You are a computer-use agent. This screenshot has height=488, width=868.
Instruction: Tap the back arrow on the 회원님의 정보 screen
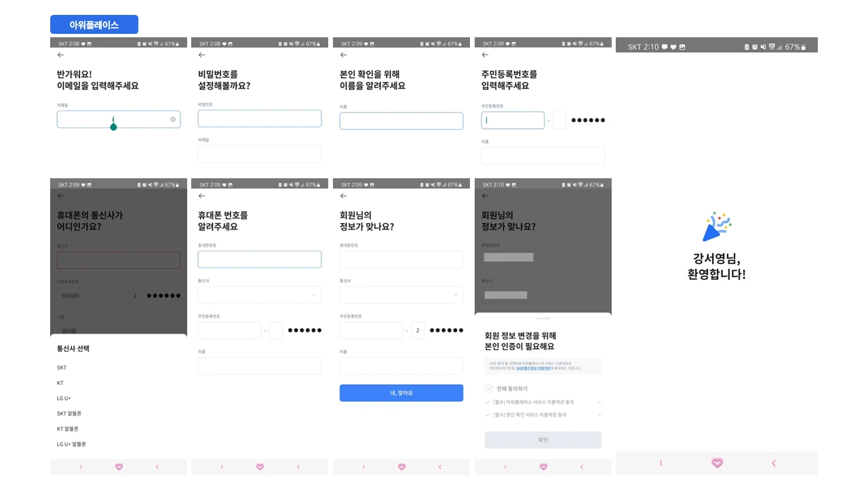pyautogui.click(x=343, y=196)
